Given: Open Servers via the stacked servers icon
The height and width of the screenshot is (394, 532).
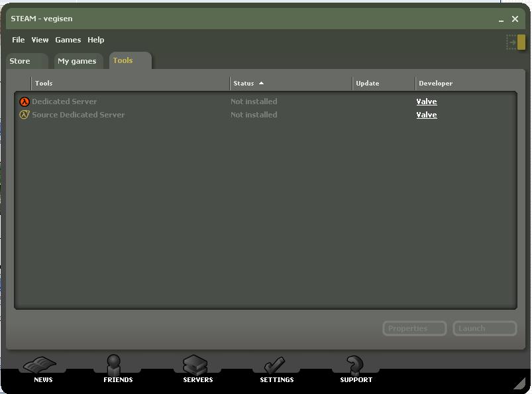Looking at the screenshot, I should pos(195,365).
